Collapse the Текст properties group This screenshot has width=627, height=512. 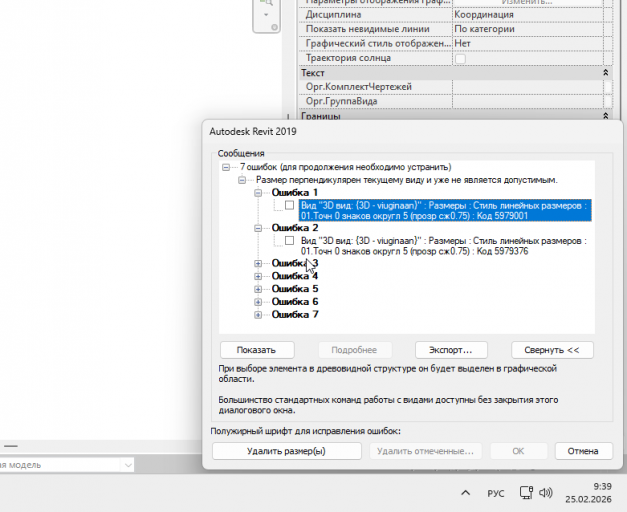[x=605, y=73]
